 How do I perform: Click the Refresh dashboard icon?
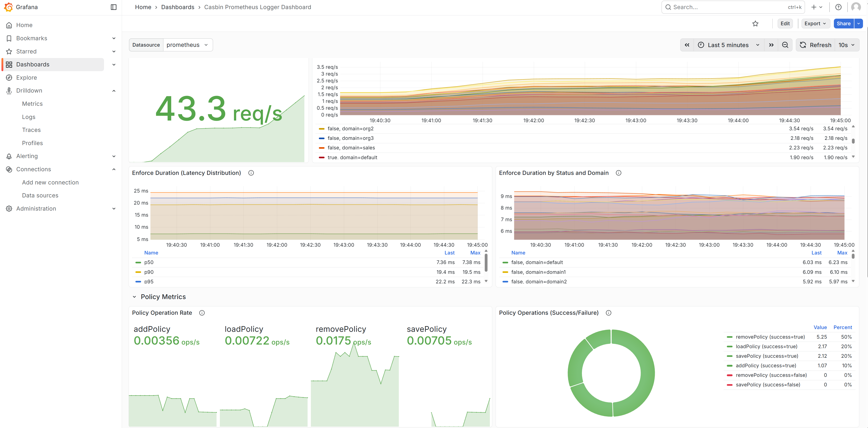[x=803, y=45]
